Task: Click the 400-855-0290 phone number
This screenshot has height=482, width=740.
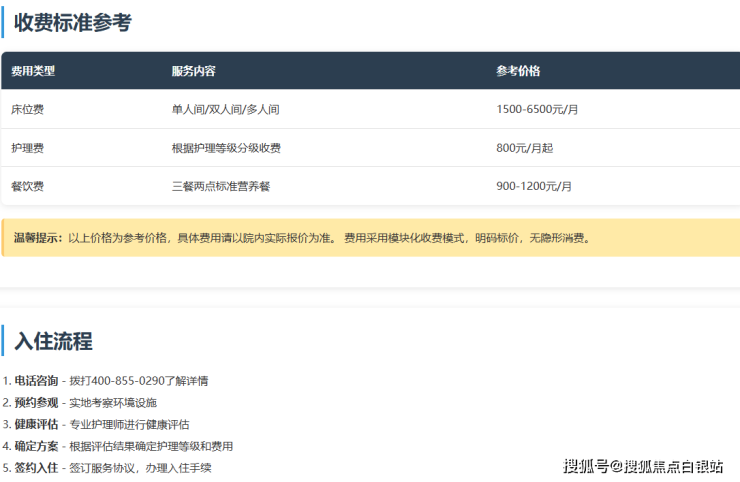Action: coord(127,381)
